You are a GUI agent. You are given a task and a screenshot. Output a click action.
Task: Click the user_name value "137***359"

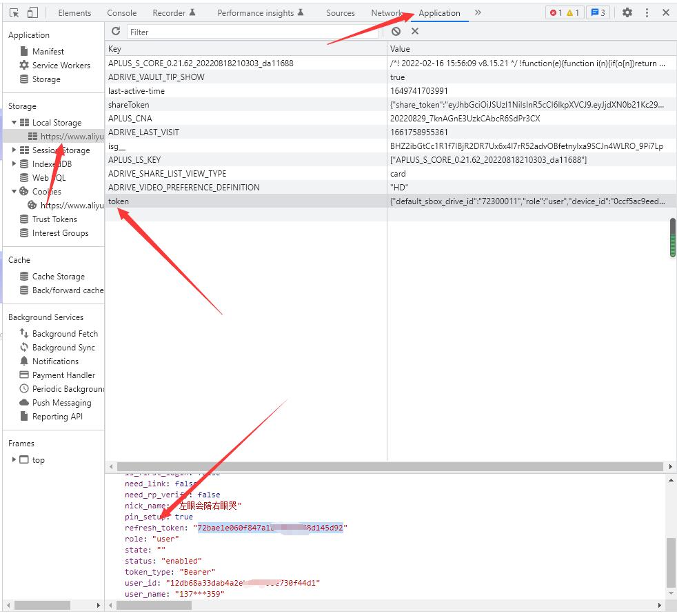(199, 594)
